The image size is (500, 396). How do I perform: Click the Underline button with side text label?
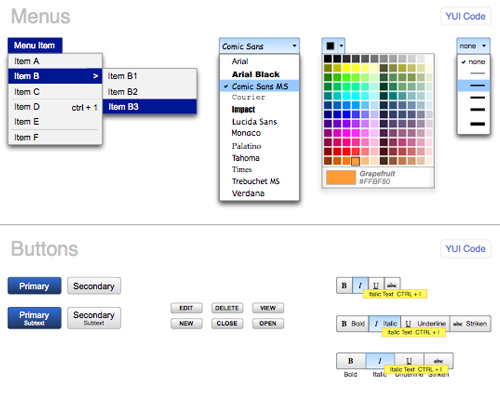(425, 324)
